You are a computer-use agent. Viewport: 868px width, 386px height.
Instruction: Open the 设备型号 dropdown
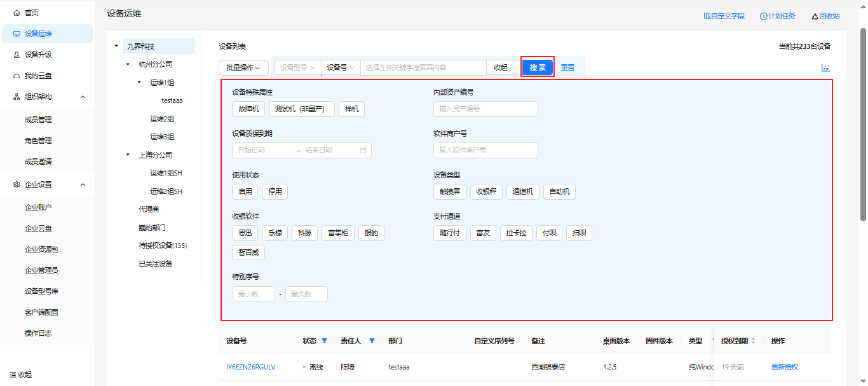point(298,67)
